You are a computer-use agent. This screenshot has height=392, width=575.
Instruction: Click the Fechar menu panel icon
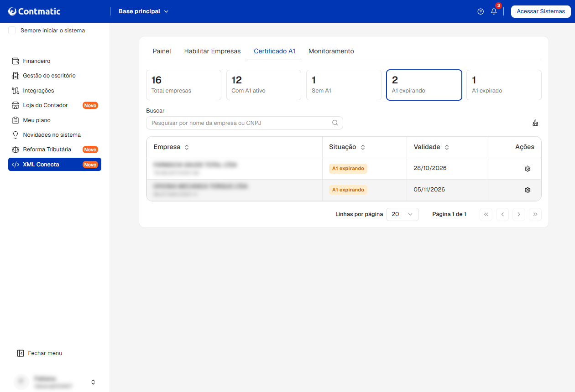point(21,353)
